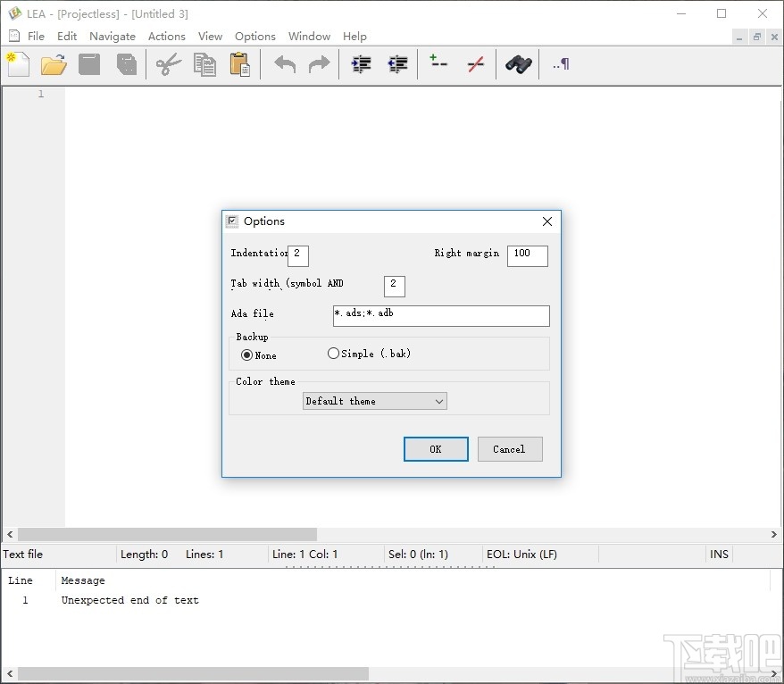Click the Indent toolbar icon
Screen dimensions: 784x684
[361, 64]
